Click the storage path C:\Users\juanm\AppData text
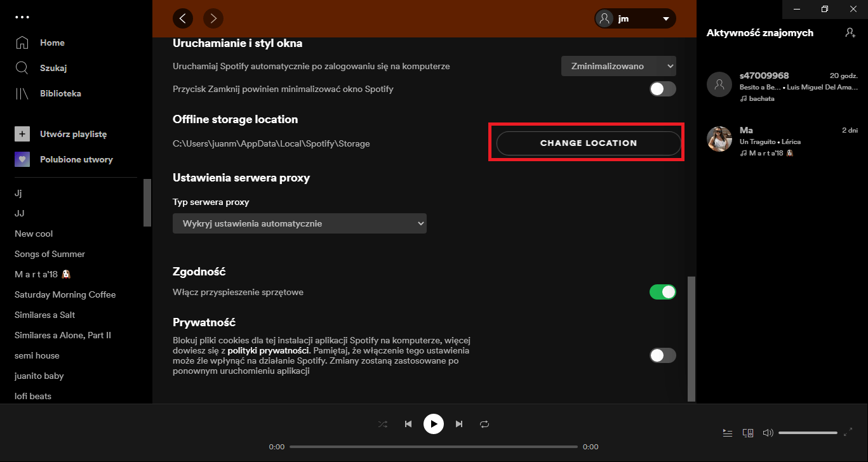Screen dimensions: 868x462 [271, 143]
